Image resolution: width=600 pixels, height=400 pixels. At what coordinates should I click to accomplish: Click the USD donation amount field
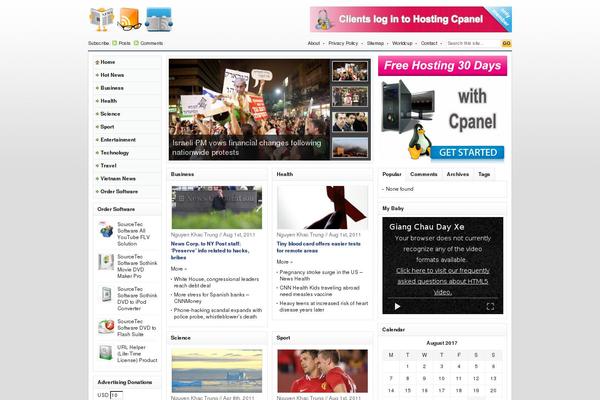tap(116, 395)
